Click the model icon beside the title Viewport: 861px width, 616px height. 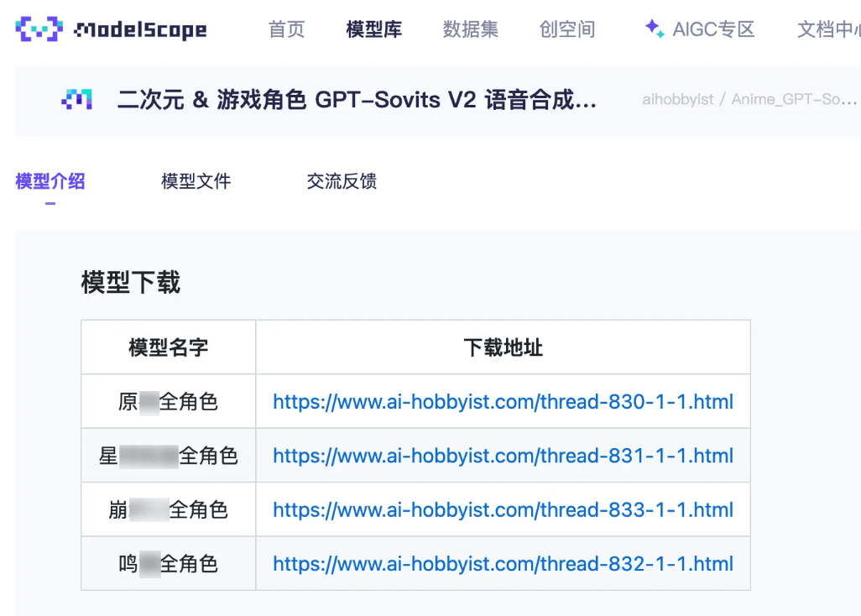click(77, 100)
